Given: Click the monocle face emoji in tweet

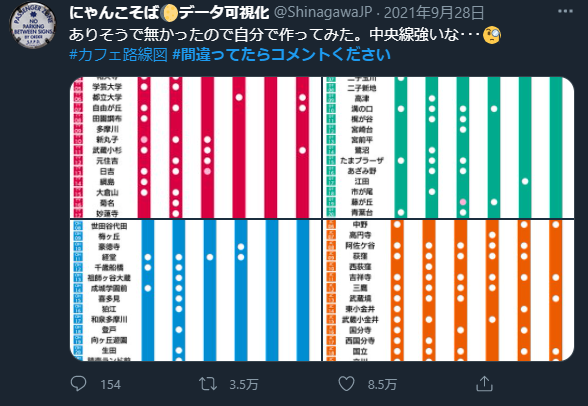Looking at the screenshot, I should click(x=492, y=35).
